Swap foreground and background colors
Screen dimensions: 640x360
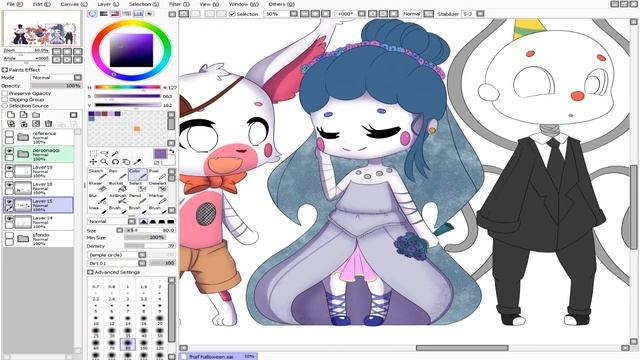coord(172,151)
